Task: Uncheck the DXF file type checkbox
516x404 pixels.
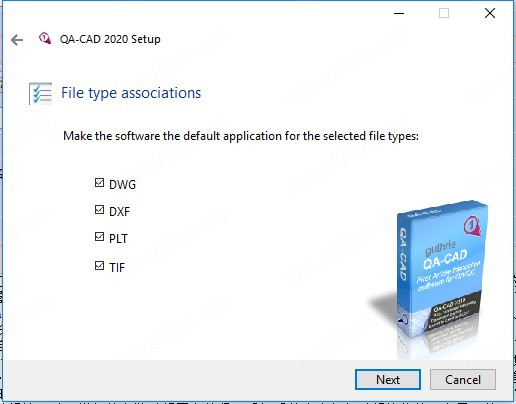Action: click(99, 210)
